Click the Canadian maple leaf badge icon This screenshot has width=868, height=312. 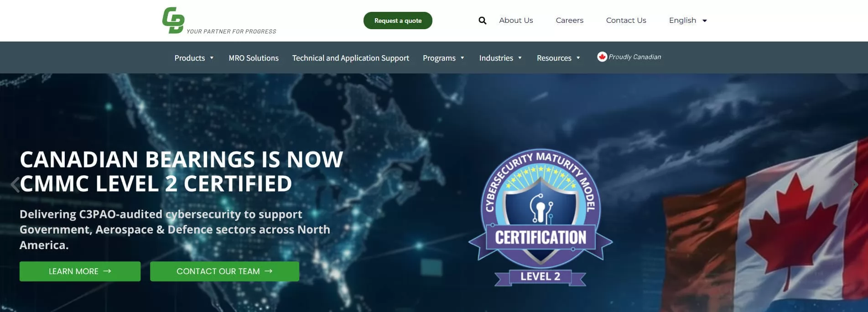(602, 57)
